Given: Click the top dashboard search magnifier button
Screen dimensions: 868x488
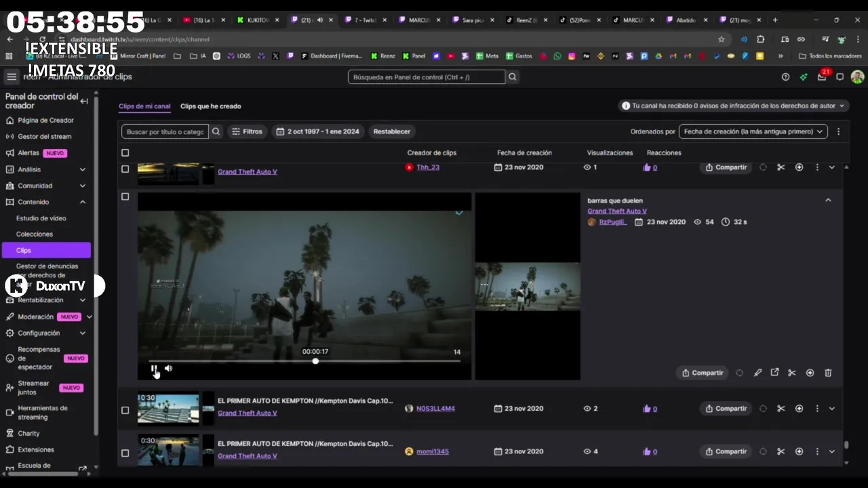Looking at the screenshot, I should point(513,77).
